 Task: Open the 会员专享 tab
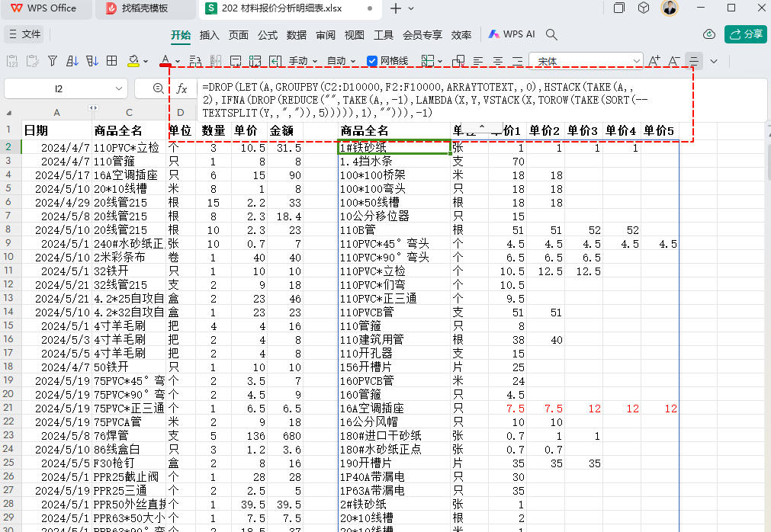coord(422,35)
